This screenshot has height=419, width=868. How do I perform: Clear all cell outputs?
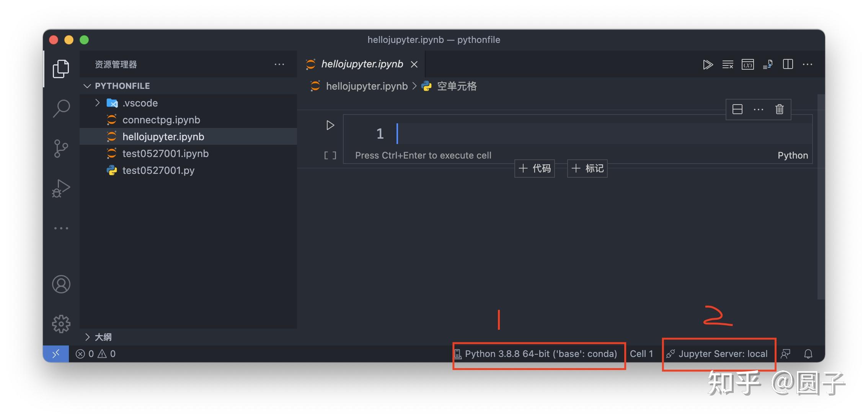point(728,64)
